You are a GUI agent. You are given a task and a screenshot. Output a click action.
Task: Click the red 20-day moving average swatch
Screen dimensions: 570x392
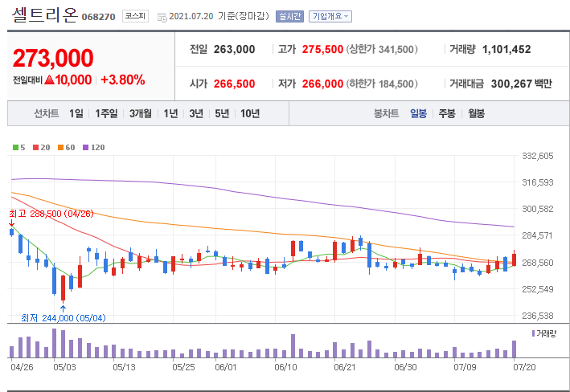point(35,148)
